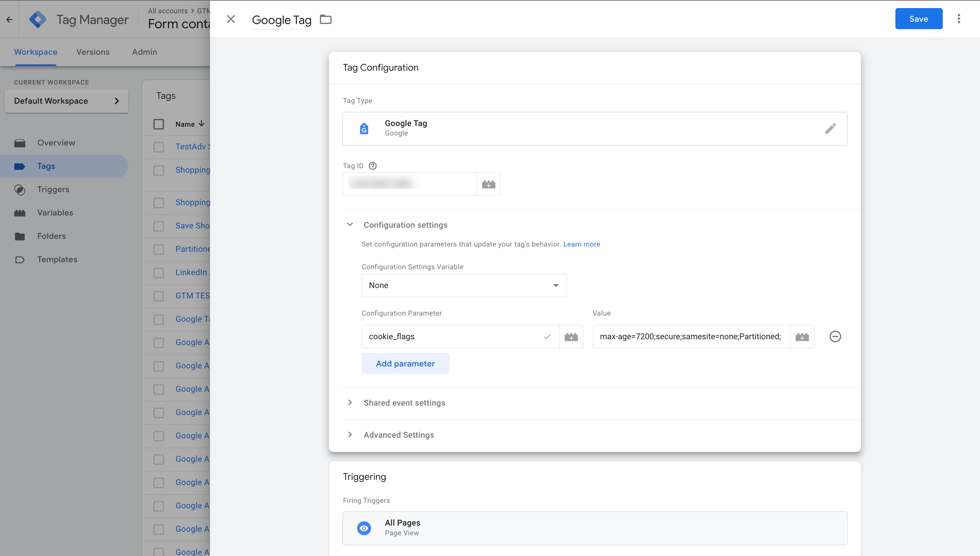
Task: Click the variable icon beside cookie_flags parameter
Action: (571, 337)
